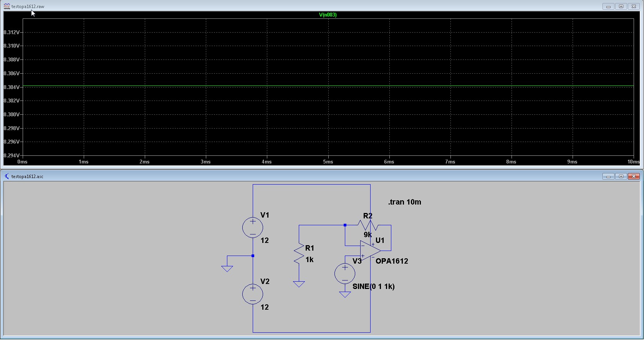Screen dimensions: 644x340
Task: Click the 8.304V y-axis label
Action: pyautogui.click(x=11, y=87)
